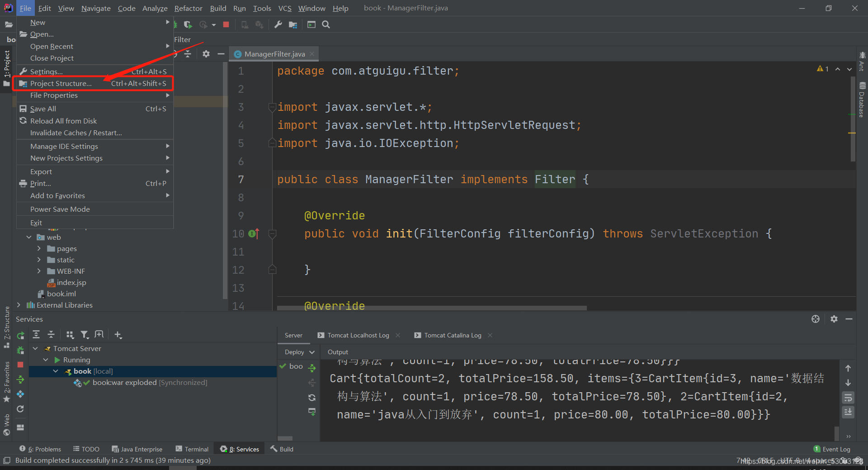This screenshot has height=470, width=868.
Task: Expand the WEB-INF folder
Action: [39, 271]
